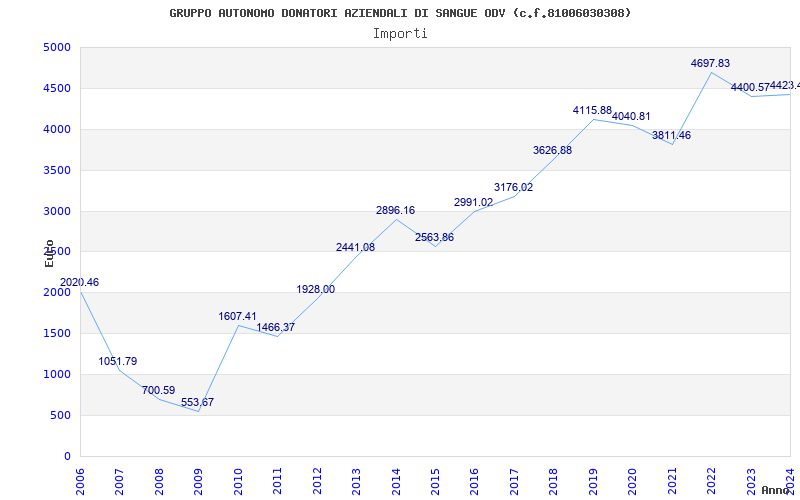This screenshot has width=800, height=500.
Task: Click the 2006 x-axis year label
Action: point(80,481)
